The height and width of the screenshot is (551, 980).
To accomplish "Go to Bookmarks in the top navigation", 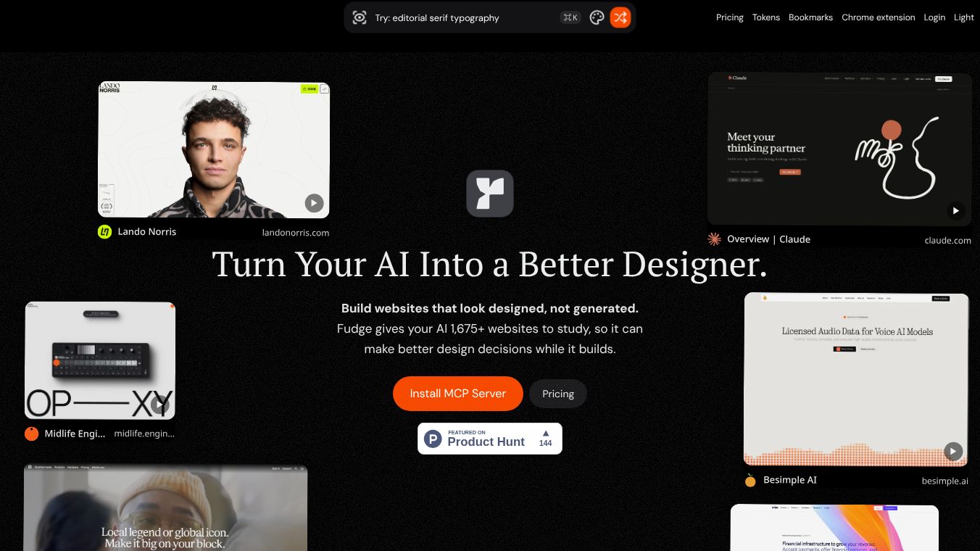I will (810, 17).
